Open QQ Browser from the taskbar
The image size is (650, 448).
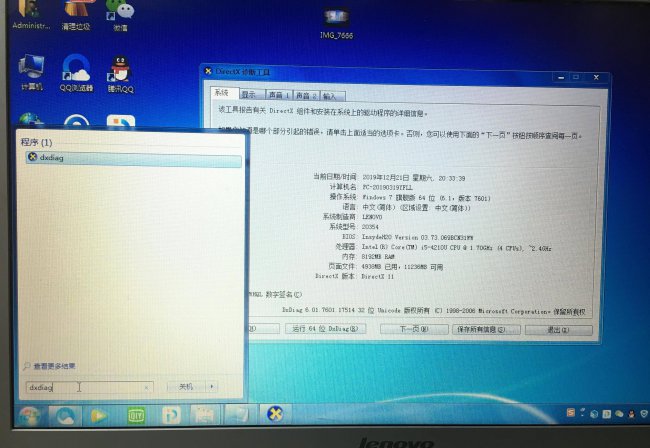click(65, 416)
